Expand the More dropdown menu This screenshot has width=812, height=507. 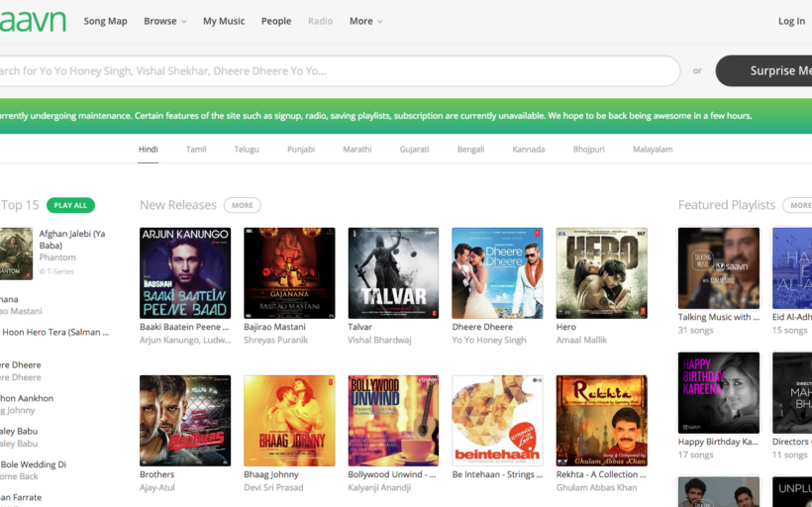point(365,21)
